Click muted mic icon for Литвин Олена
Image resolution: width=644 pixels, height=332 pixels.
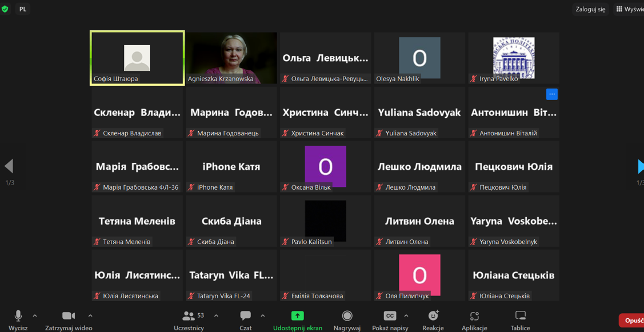click(379, 242)
